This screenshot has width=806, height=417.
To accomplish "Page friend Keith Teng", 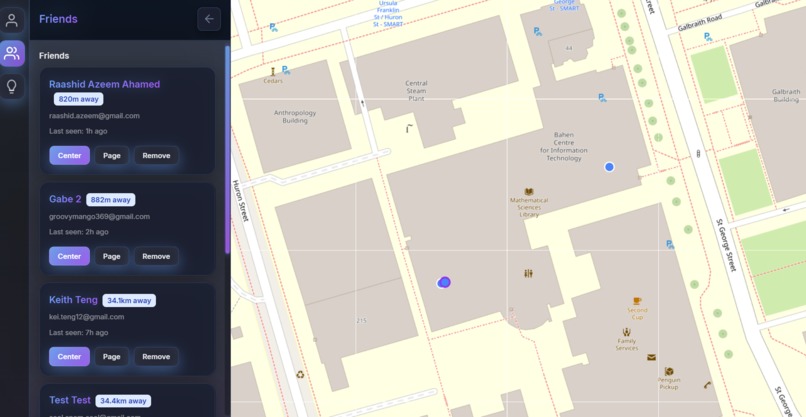I will coord(112,356).
